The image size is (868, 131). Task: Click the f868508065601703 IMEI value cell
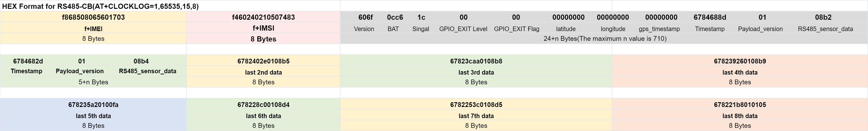pos(93,17)
